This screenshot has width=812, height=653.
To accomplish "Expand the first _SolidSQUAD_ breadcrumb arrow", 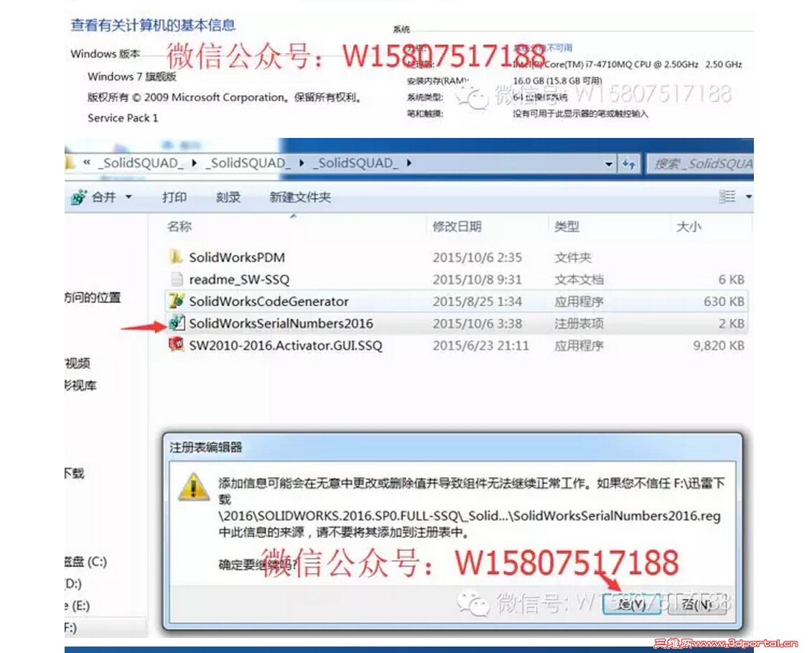I will click(x=194, y=163).
